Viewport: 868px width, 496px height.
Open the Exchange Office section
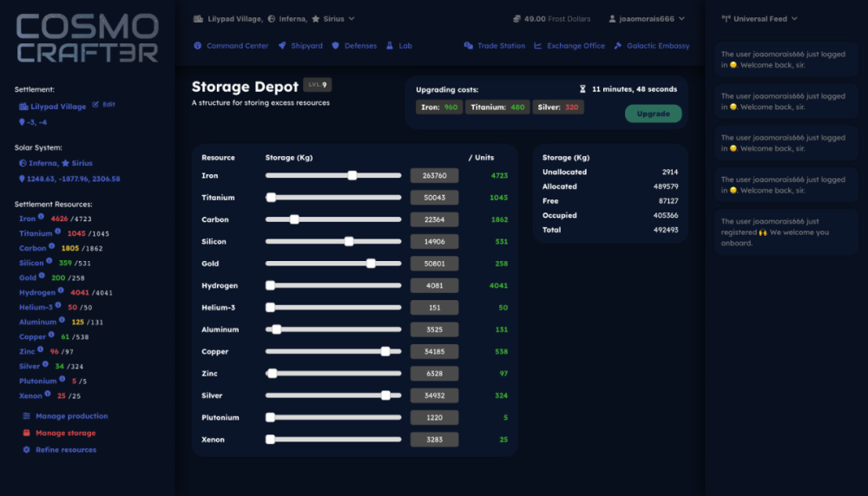pyautogui.click(x=575, y=46)
